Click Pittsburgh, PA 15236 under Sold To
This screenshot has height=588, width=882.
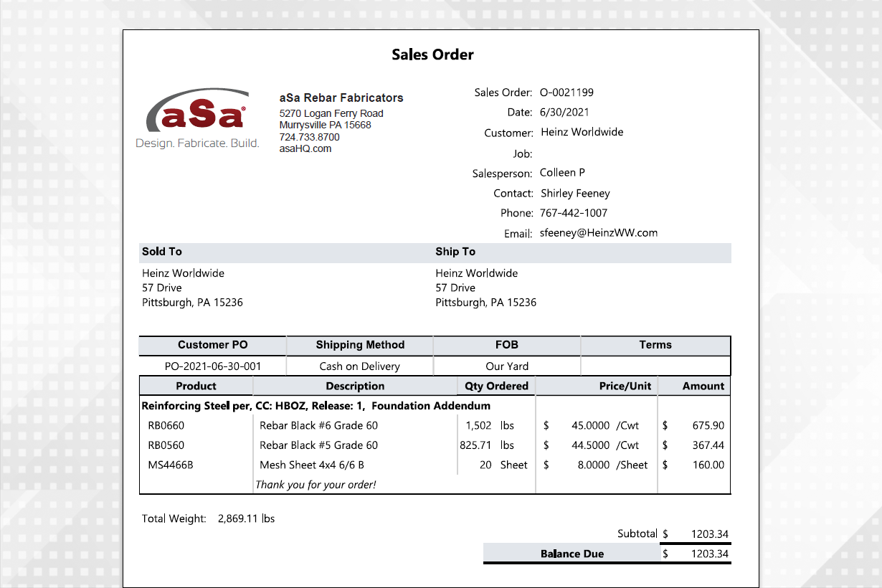click(x=192, y=303)
